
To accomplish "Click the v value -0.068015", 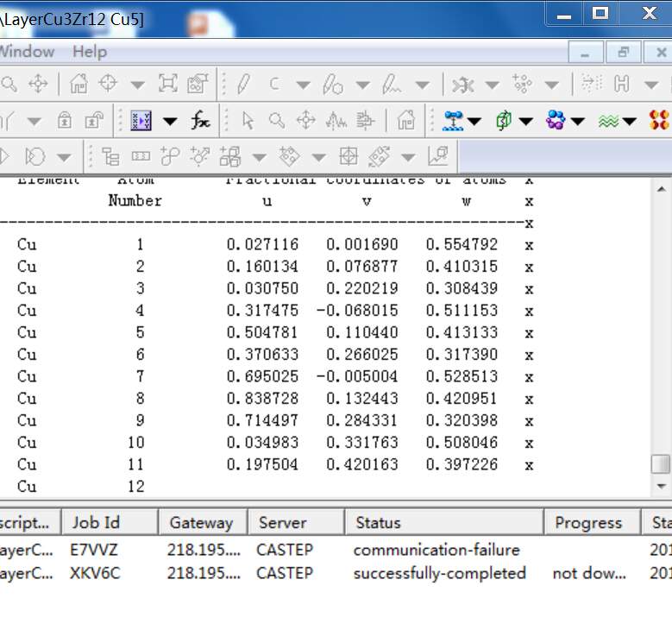I will [x=357, y=311].
